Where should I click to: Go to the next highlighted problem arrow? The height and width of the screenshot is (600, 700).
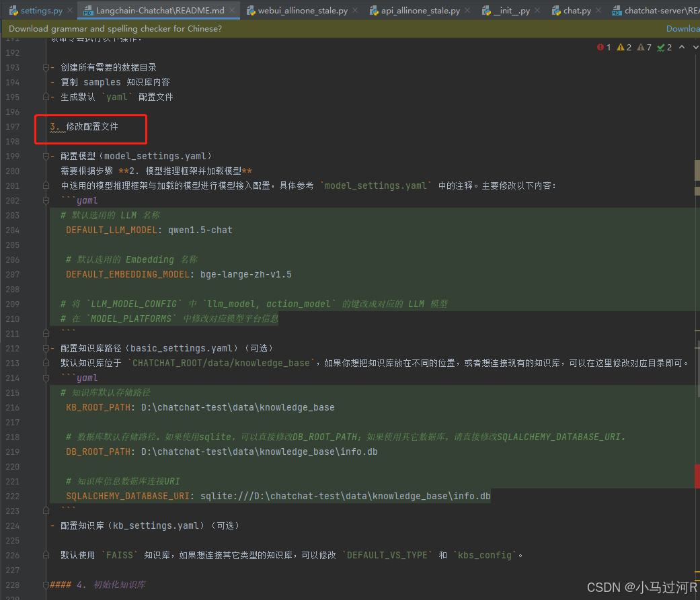(695, 47)
